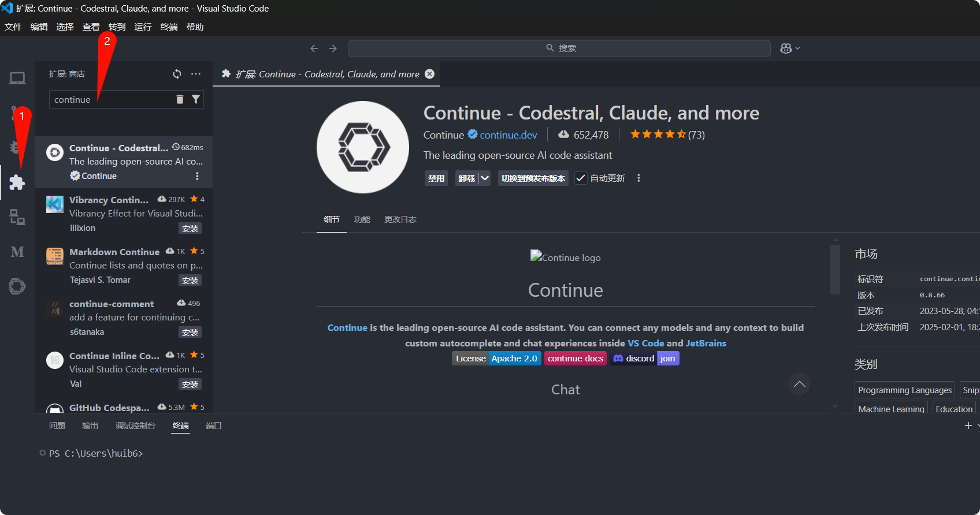
Task: Open the Remote Explorer monitor icon in activity bar
Action: [x=17, y=78]
